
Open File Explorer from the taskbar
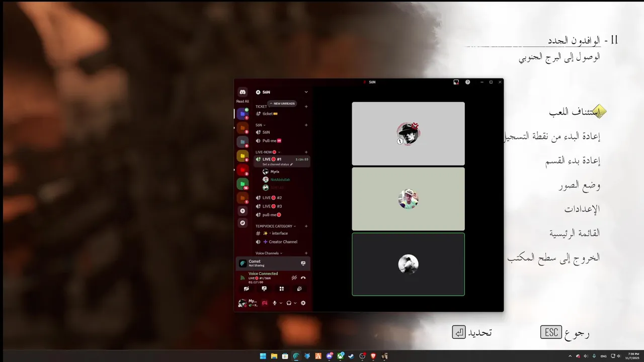click(x=274, y=356)
